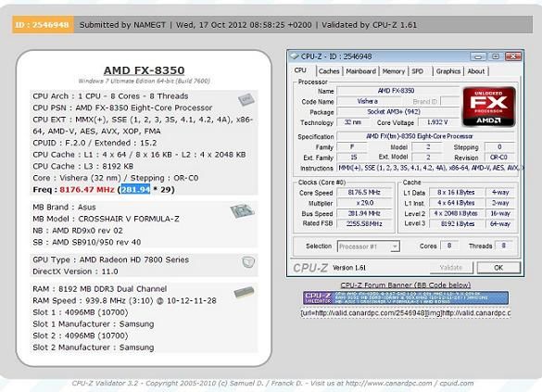The height and width of the screenshot is (392, 542).
Task: Click the BB code URL text field
Action: pyautogui.click(x=406, y=313)
